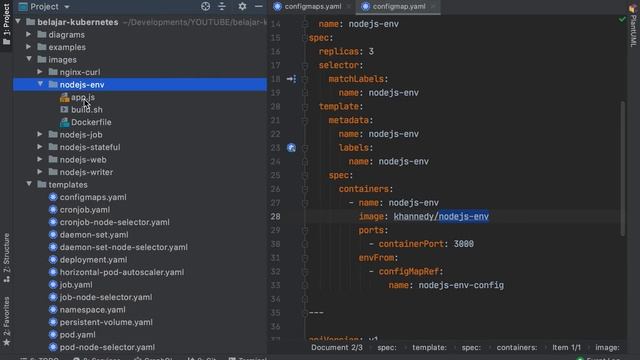Locate the open file in the Project tree
Viewport: 640px width, 360px height.
click(205, 7)
